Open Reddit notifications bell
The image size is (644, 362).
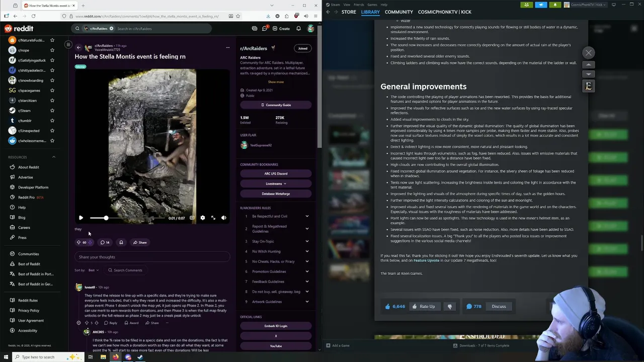[x=298, y=29]
